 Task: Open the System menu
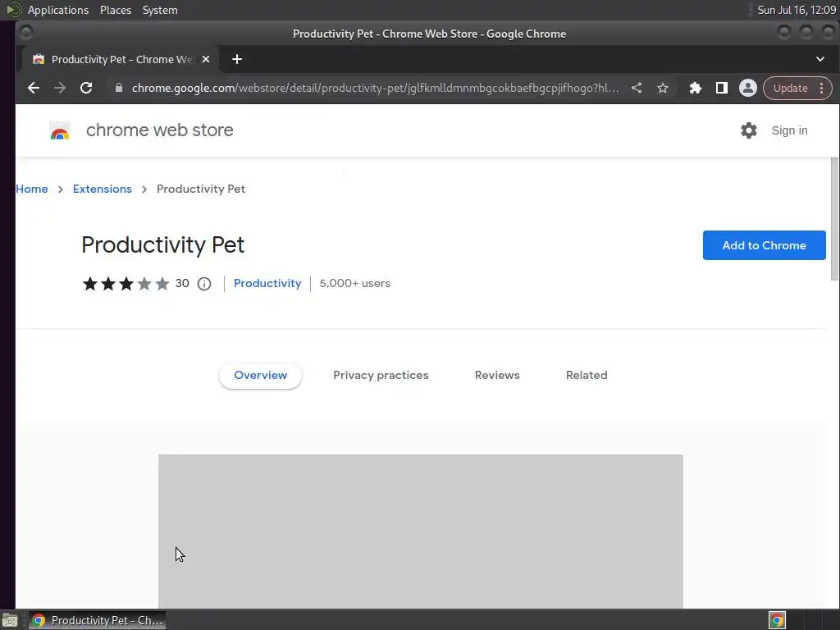coord(160,10)
